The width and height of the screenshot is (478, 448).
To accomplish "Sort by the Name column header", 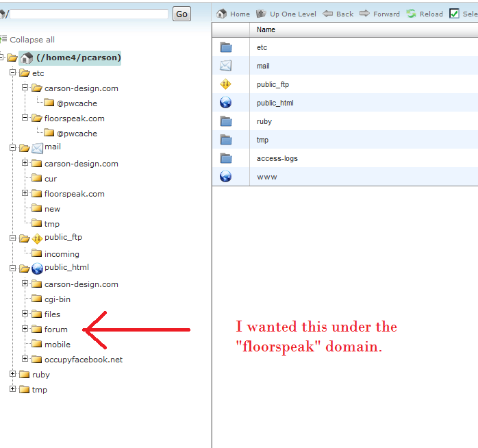I will [x=266, y=30].
